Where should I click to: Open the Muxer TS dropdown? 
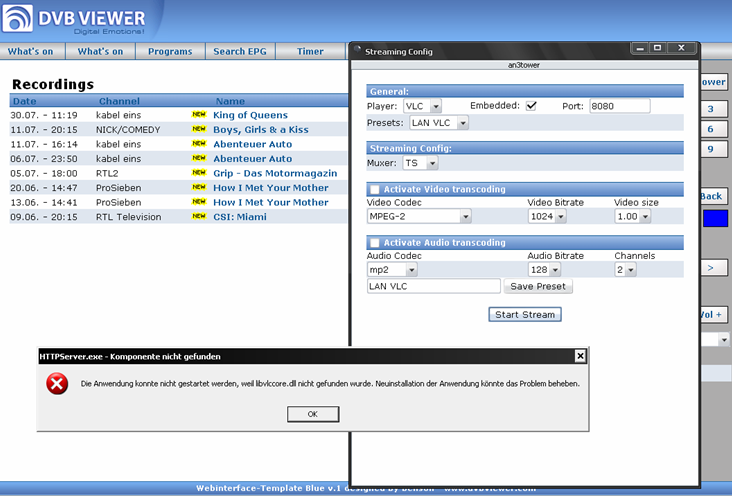pos(421,163)
